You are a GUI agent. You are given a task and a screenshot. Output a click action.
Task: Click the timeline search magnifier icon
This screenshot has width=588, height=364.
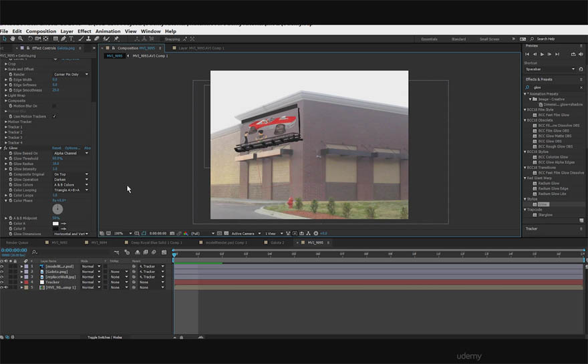[35, 252]
